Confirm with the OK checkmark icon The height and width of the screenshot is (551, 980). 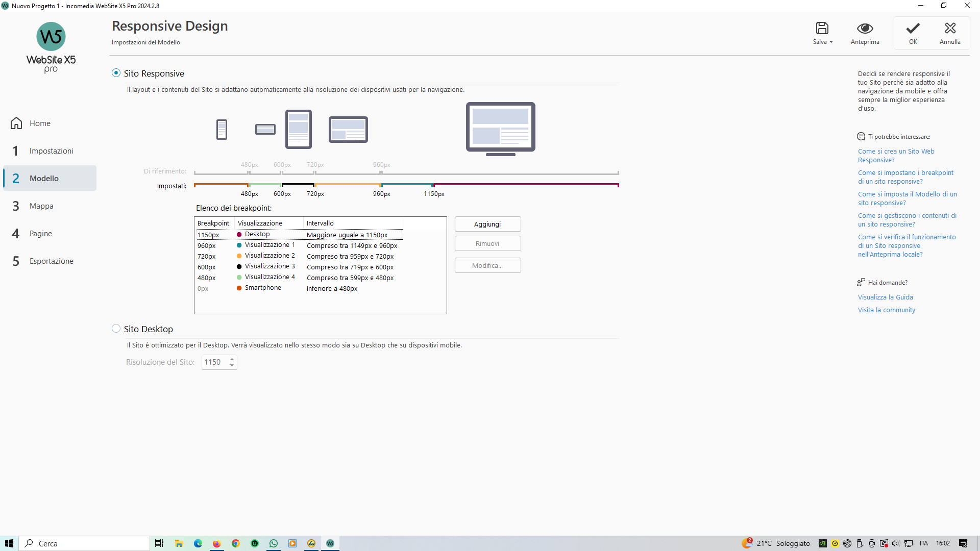(913, 29)
